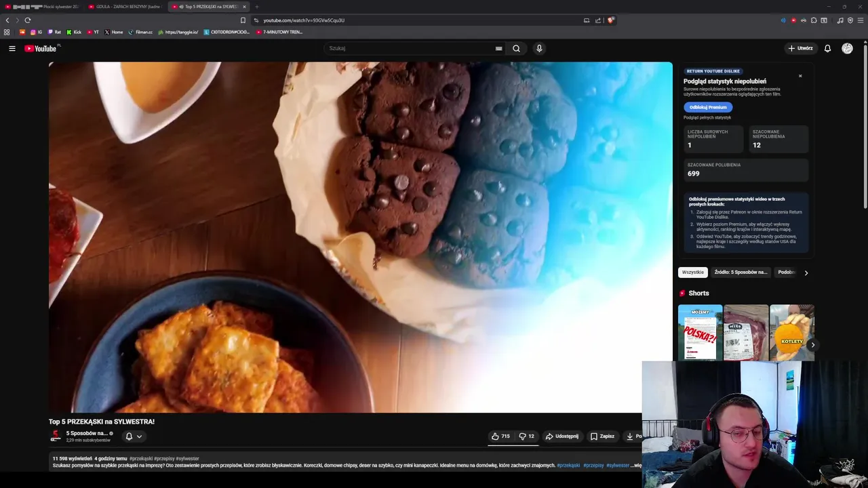
Task: Click the YouTube search input field
Action: [410, 48]
